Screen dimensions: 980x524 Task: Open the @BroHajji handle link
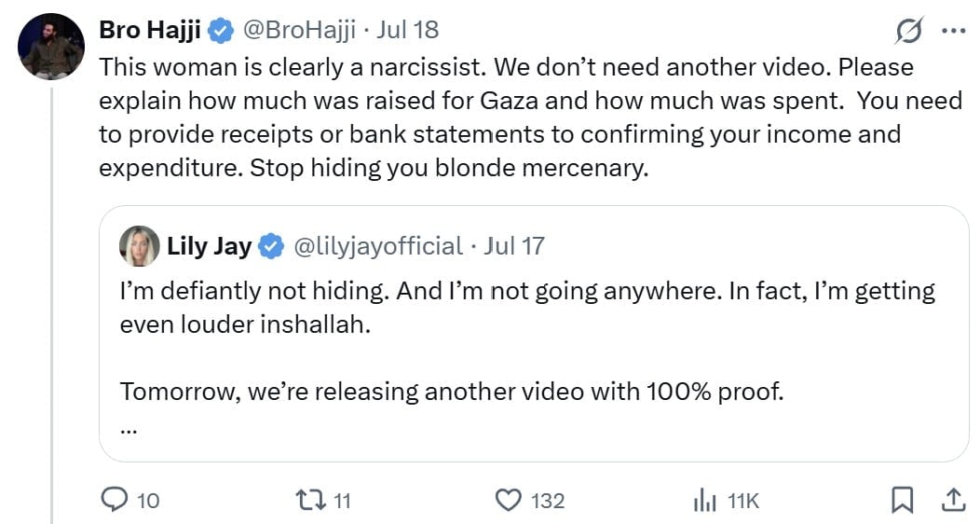[x=299, y=30]
